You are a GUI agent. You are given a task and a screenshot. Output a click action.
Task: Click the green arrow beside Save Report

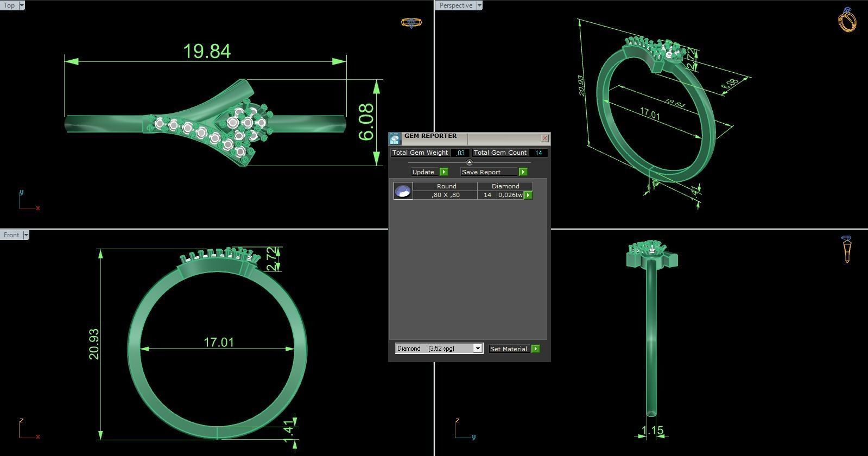[x=523, y=172]
